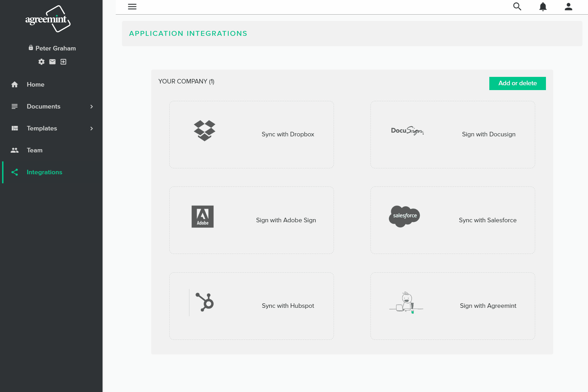The image size is (588, 392).
Task: Click the Hubspot logo
Action: 205,302
